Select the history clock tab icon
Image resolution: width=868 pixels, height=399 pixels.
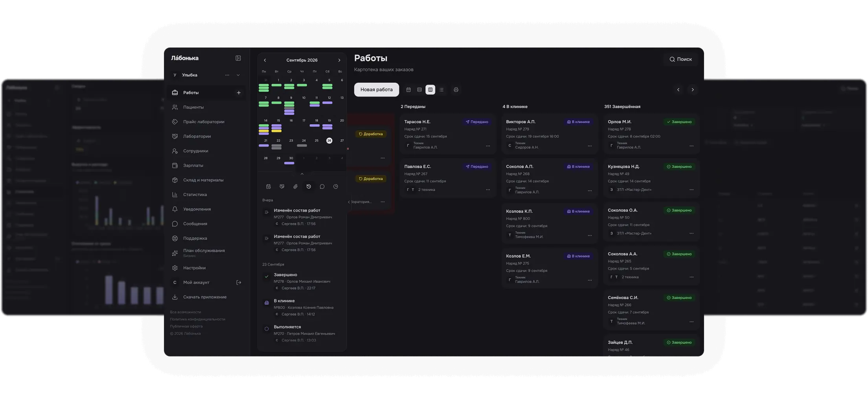[x=309, y=187]
